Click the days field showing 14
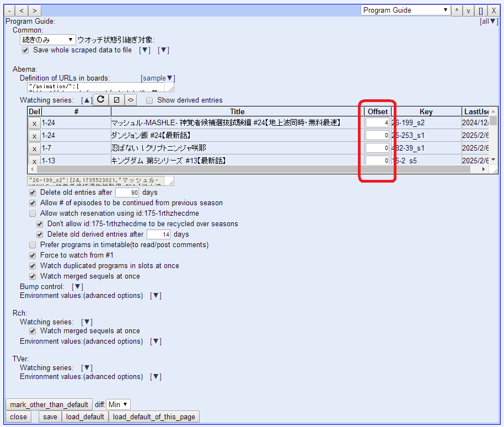 click(x=158, y=234)
